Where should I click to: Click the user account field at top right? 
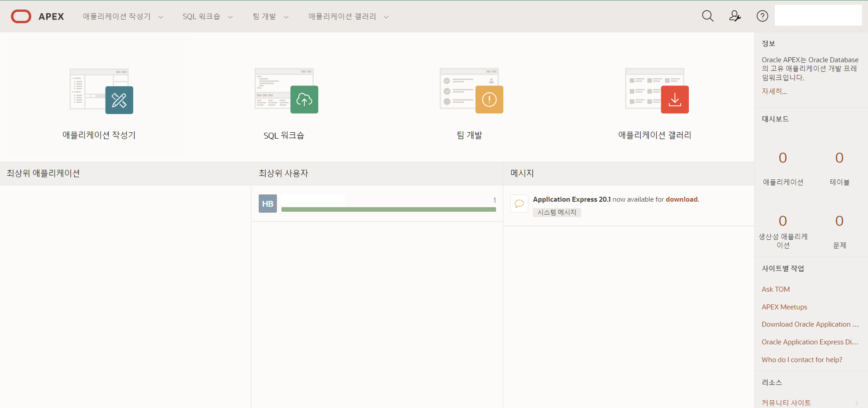tap(818, 15)
